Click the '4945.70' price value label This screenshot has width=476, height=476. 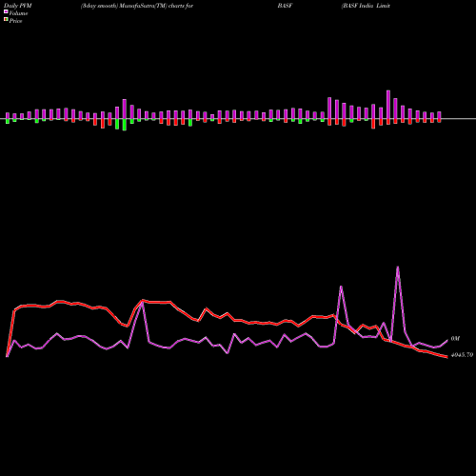(x=462, y=355)
